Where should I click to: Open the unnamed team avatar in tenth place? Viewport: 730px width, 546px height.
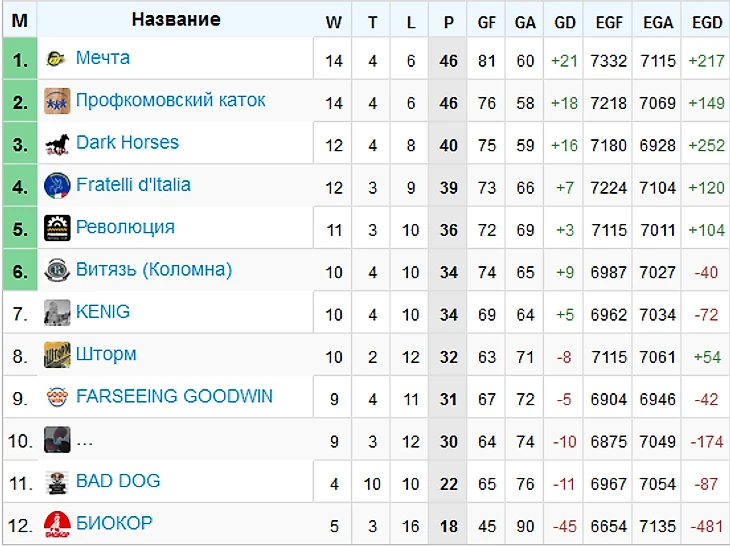click(57, 439)
